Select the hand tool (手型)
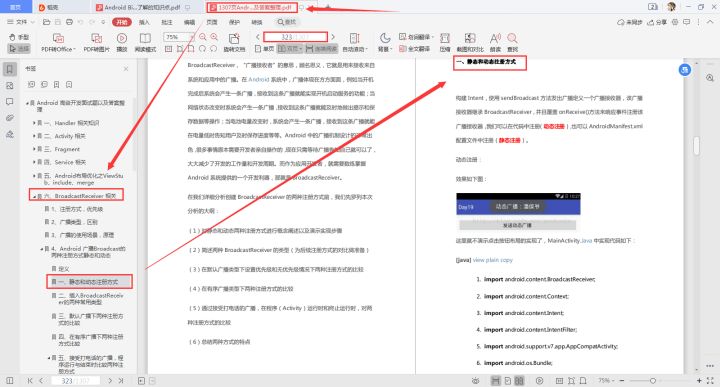The width and height of the screenshot is (720, 387). tap(19, 37)
